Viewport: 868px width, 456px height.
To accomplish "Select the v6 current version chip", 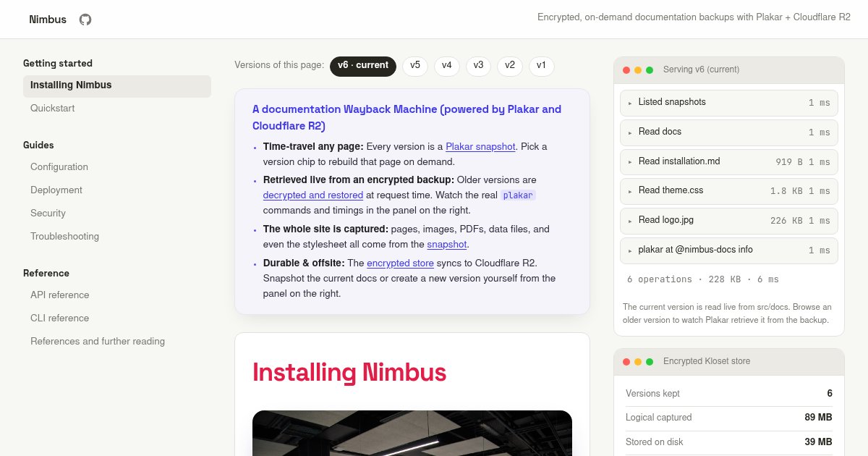I will coord(363,66).
